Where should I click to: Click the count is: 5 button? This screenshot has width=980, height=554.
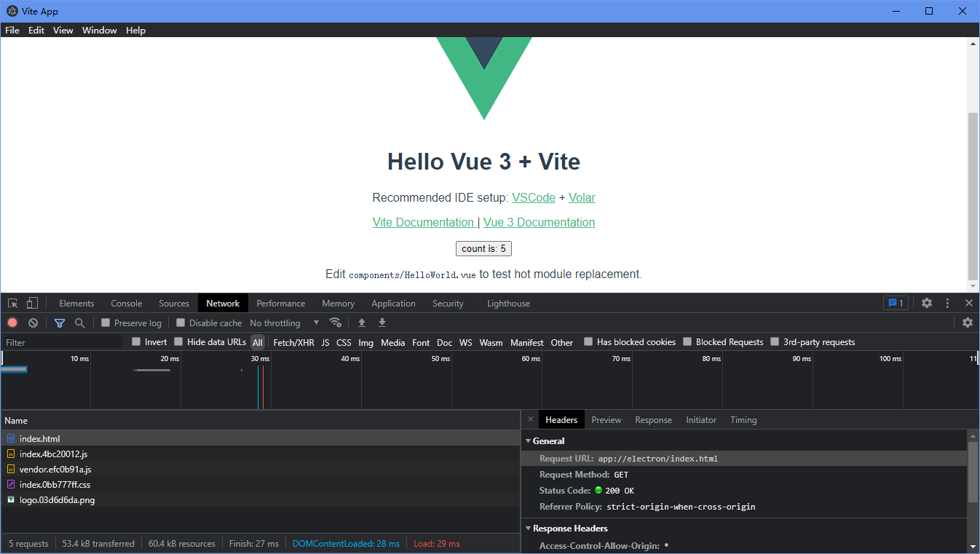[483, 248]
